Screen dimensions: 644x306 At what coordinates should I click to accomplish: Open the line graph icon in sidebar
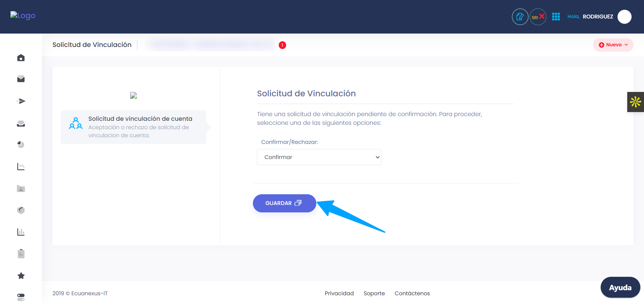pyautogui.click(x=21, y=167)
